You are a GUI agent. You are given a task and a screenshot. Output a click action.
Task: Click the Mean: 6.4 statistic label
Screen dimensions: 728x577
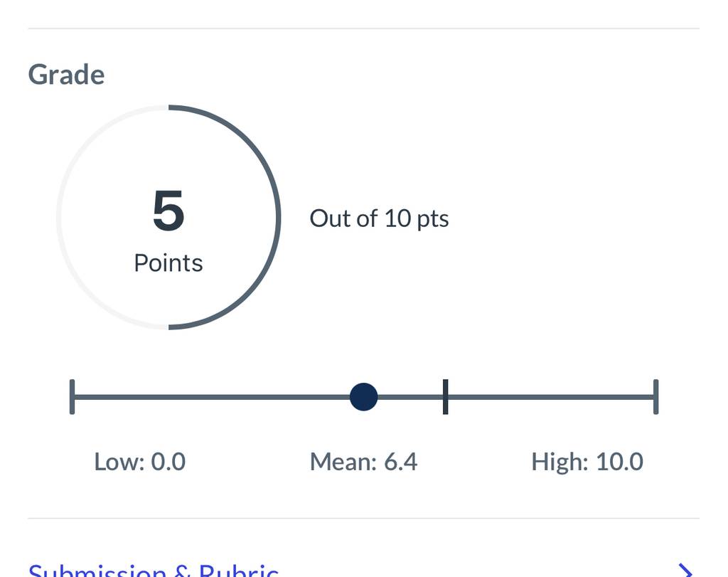point(363,462)
